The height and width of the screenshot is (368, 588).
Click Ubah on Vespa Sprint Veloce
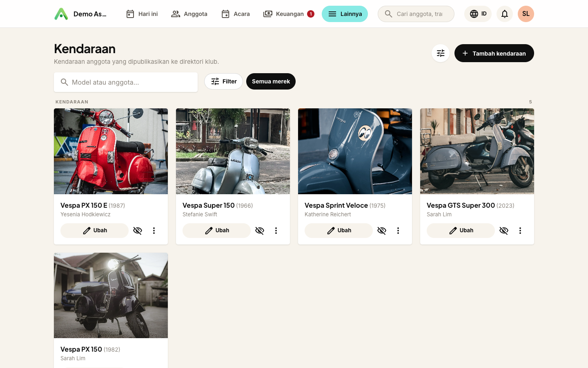click(339, 231)
